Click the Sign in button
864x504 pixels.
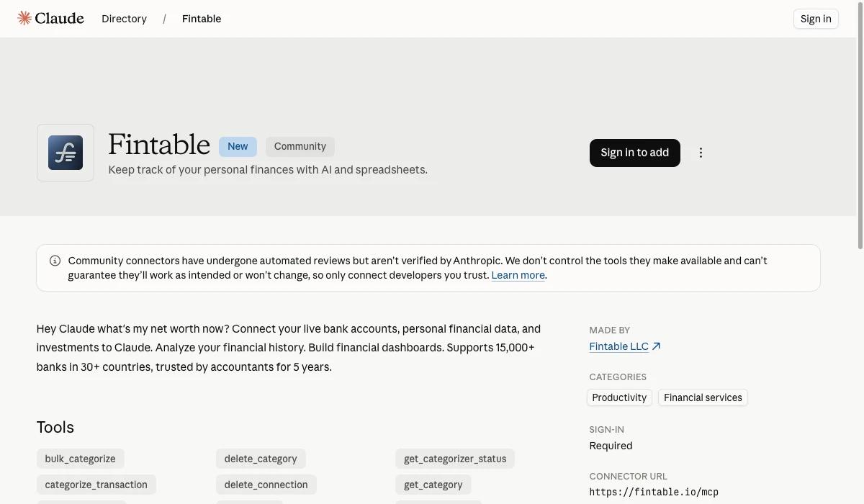click(x=816, y=19)
